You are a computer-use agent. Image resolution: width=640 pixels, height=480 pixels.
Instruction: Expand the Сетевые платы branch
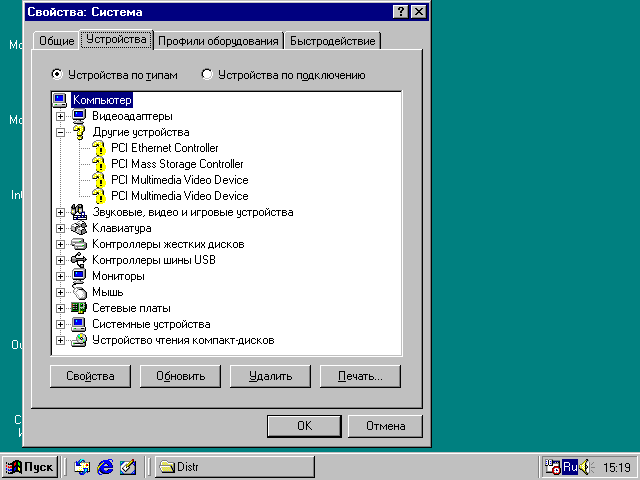pos(60,308)
